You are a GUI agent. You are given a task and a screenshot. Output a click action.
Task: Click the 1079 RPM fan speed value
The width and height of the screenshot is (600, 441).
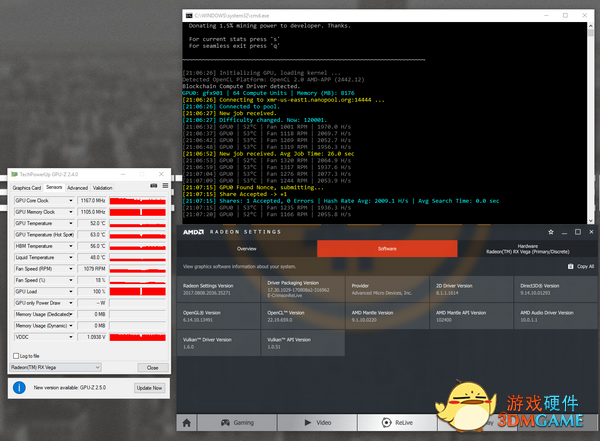[x=93, y=269]
